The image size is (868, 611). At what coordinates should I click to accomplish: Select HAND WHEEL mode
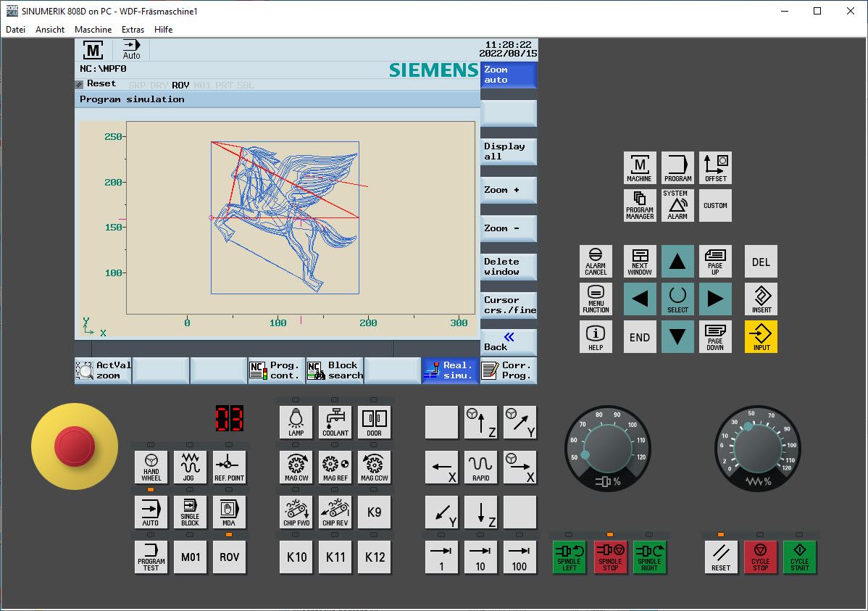151,467
